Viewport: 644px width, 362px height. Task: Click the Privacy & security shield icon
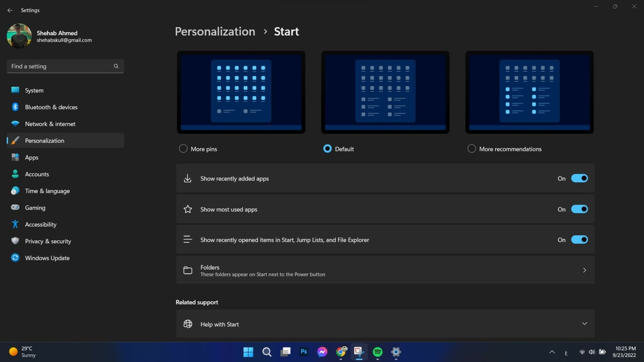[x=15, y=241]
